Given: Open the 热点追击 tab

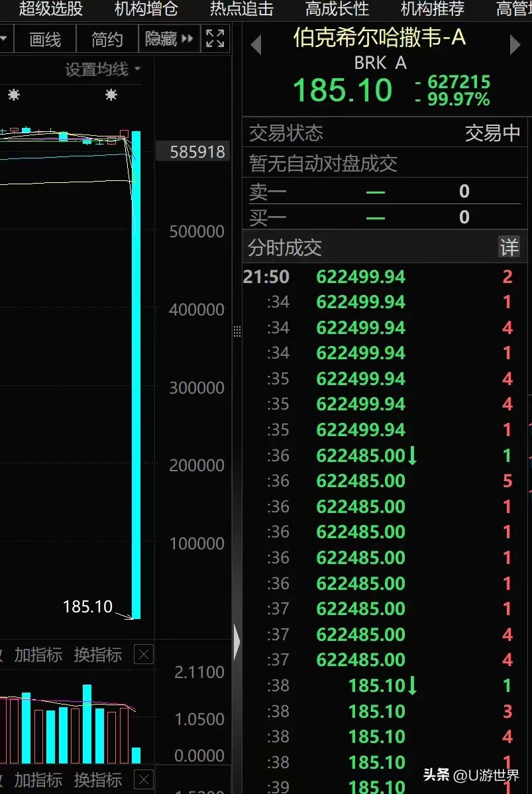Looking at the screenshot, I should point(241,9).
